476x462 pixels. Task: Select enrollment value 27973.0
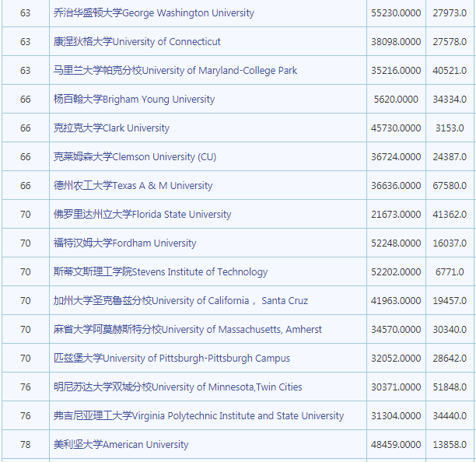(x=450, y=13)
